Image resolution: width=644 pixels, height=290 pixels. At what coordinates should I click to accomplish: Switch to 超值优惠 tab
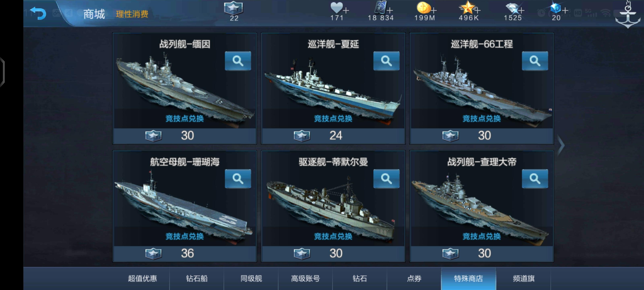tap(142, 279)
